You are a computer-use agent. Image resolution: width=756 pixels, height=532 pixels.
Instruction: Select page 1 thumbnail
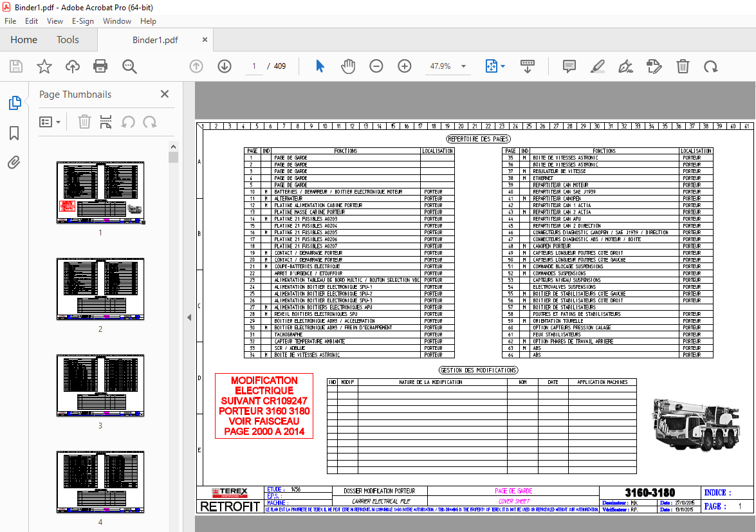(100, 193)
